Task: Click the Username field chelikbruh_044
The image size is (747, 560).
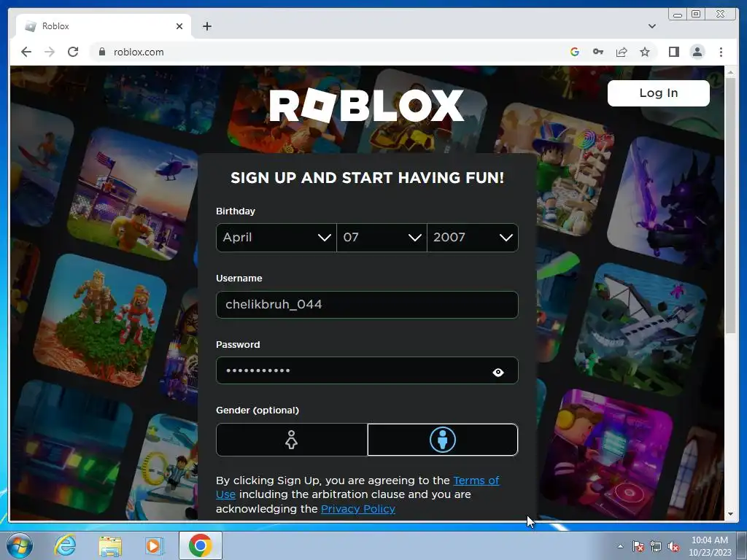Action: (x=367, y=304)
